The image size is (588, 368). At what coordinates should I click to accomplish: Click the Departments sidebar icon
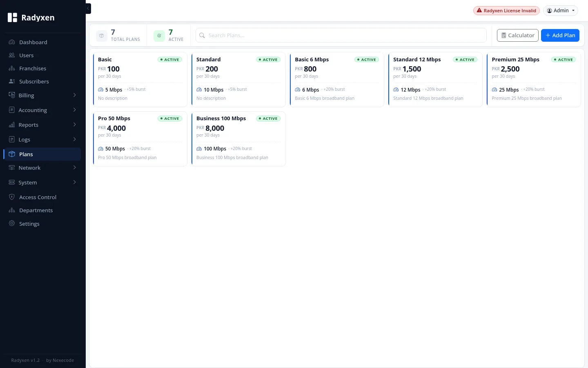(x=12, y=210)
